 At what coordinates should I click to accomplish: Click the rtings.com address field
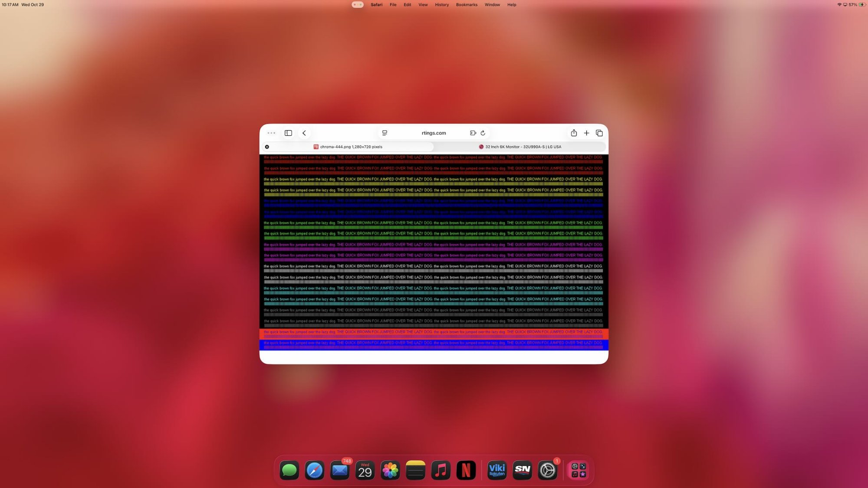tap(434, 133)
